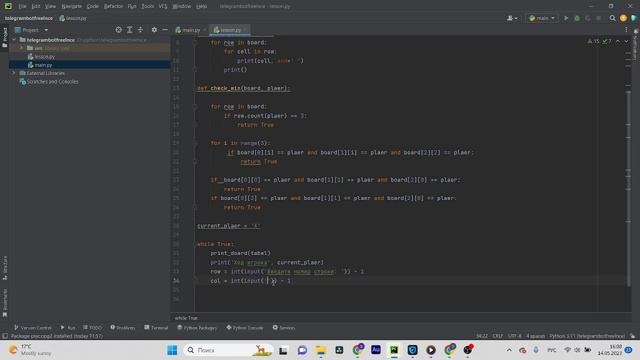The image size is (640, 360).
Task: Click the Windows taskbar search field
Action: tap(227, 350)
